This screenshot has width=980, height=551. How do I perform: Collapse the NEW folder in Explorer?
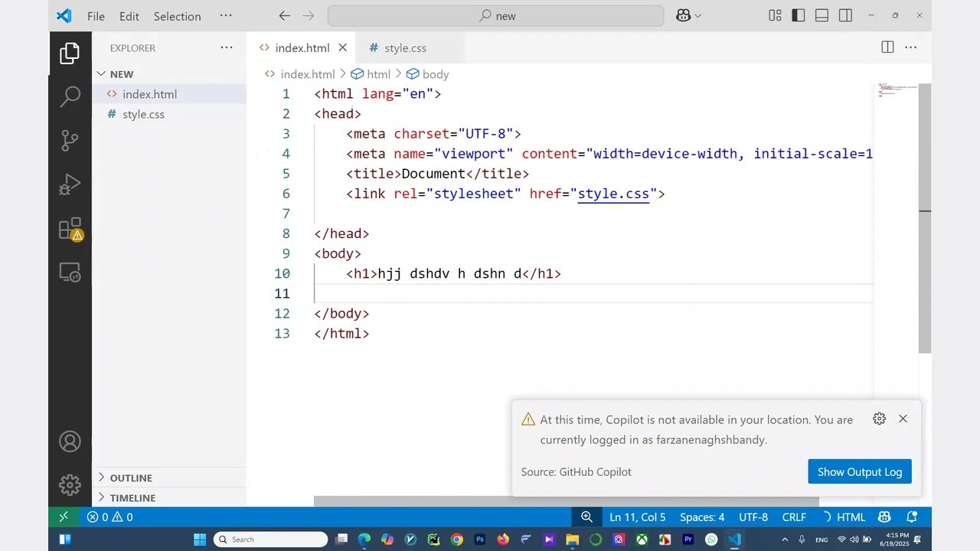coord(121,74)
